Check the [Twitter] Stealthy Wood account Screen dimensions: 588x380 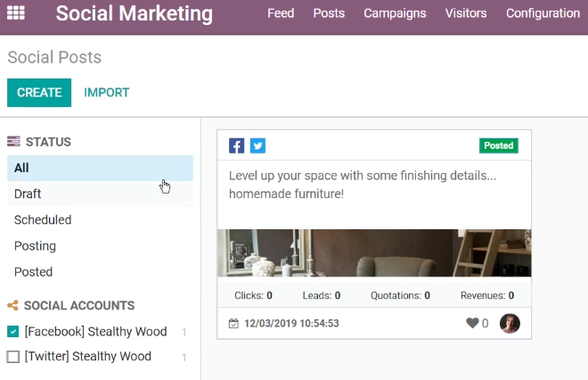13,356
